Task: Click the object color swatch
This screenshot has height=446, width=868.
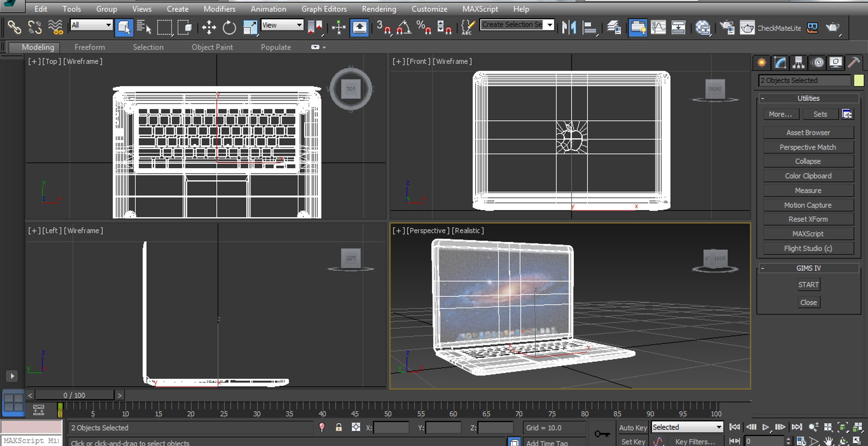Action: click(x=859, y=80)
